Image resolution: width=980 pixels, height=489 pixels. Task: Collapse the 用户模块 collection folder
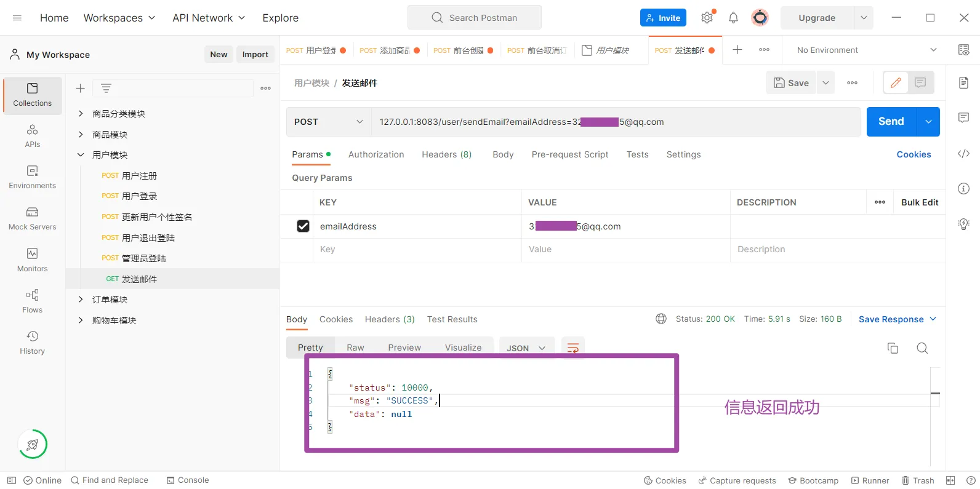click(81, 155)
